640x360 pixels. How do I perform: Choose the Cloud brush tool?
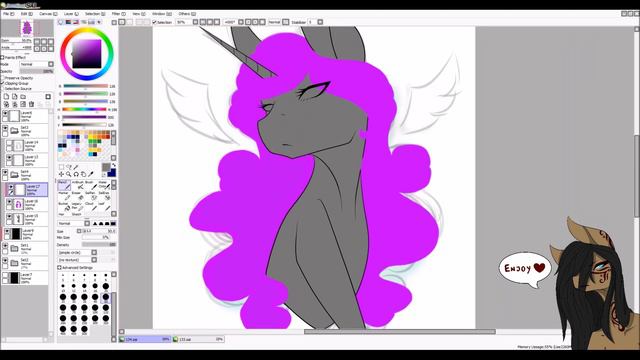90,206
